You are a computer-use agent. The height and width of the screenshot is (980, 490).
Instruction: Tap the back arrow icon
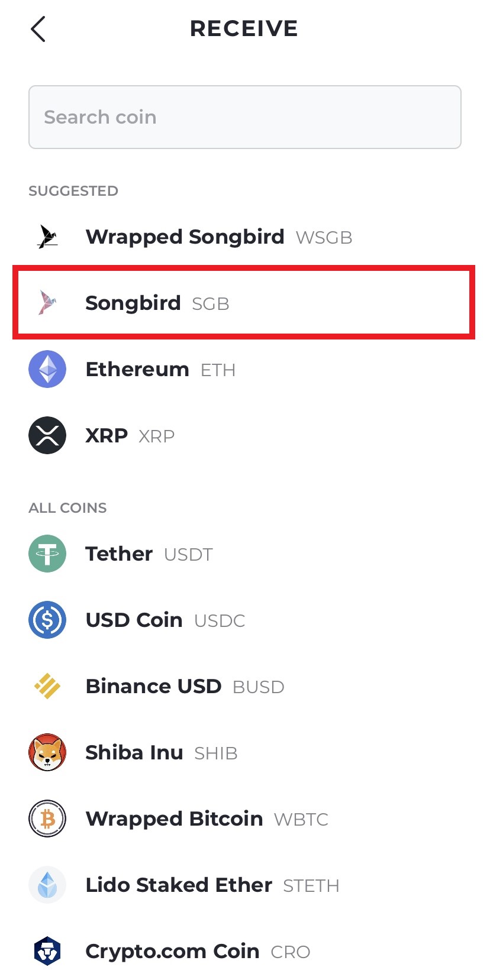click(x=38, y=29)
